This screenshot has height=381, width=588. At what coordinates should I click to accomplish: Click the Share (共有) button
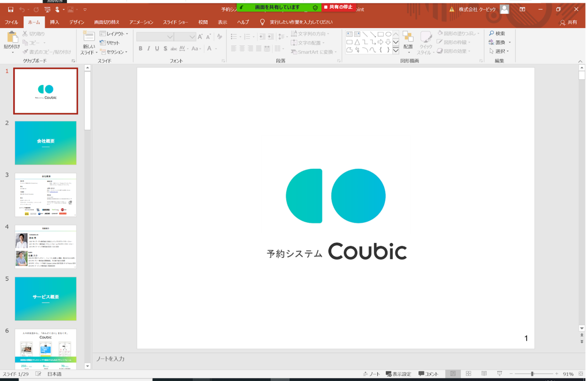[x=569, y=23]
